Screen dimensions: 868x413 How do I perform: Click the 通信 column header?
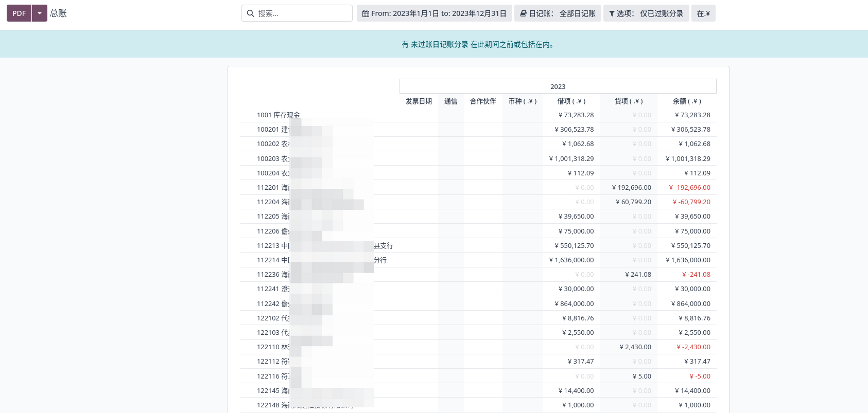[451, 101]
